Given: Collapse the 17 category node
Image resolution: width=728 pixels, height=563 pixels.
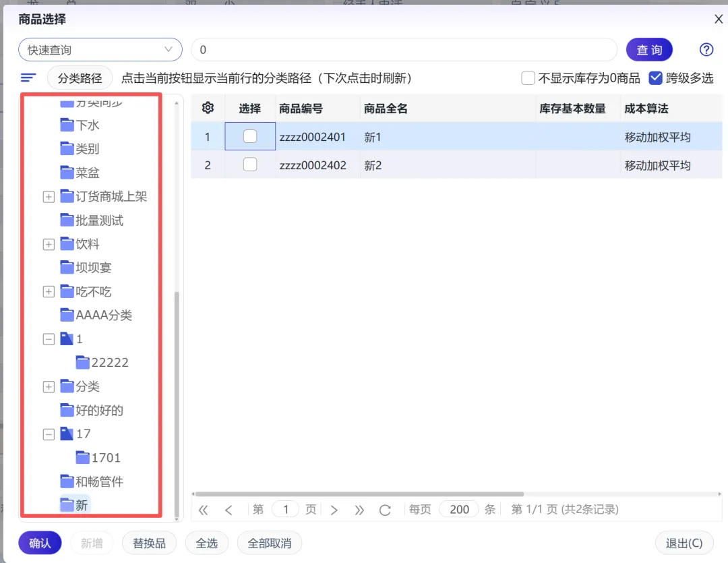Looking at the screenshot, I should [x=49, y=434].
